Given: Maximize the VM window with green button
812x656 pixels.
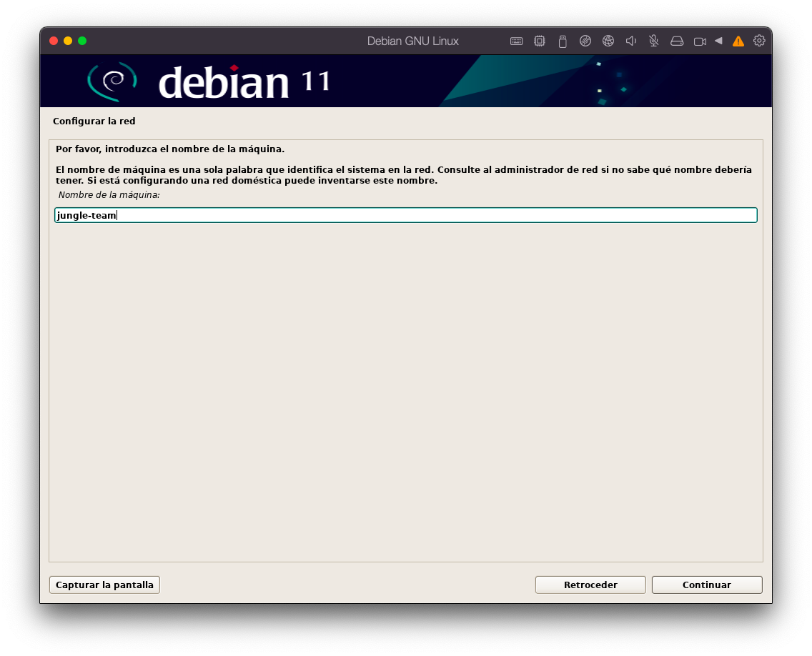Looking at the screenshot, I should (x=82, y=41).
